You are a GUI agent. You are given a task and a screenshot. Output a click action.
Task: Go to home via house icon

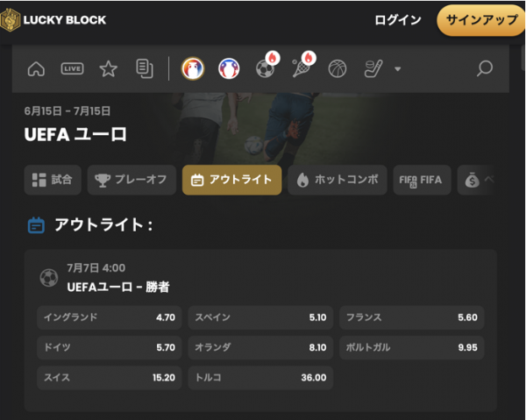pos(36,69)
